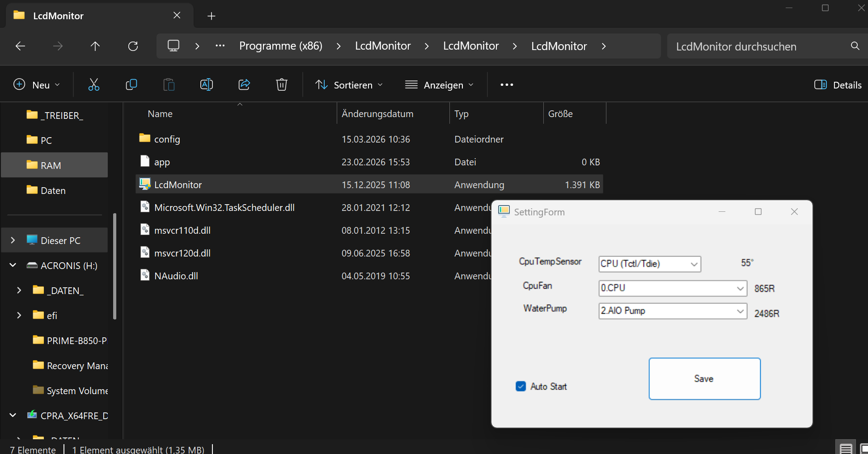Collapse ACRONIS (H:) drive tree

click(x=13, y=265)
